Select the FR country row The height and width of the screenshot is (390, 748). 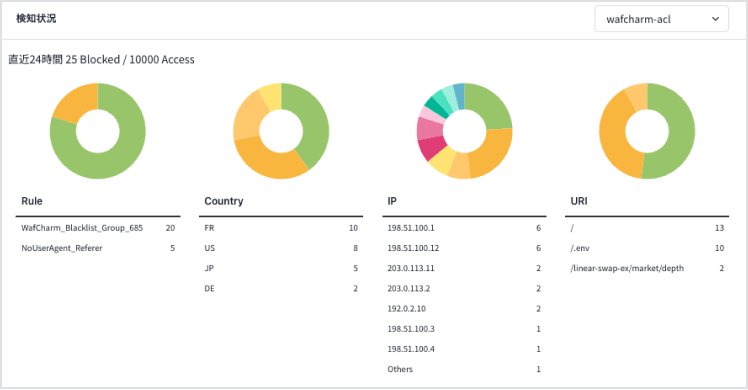click(281, 228)
